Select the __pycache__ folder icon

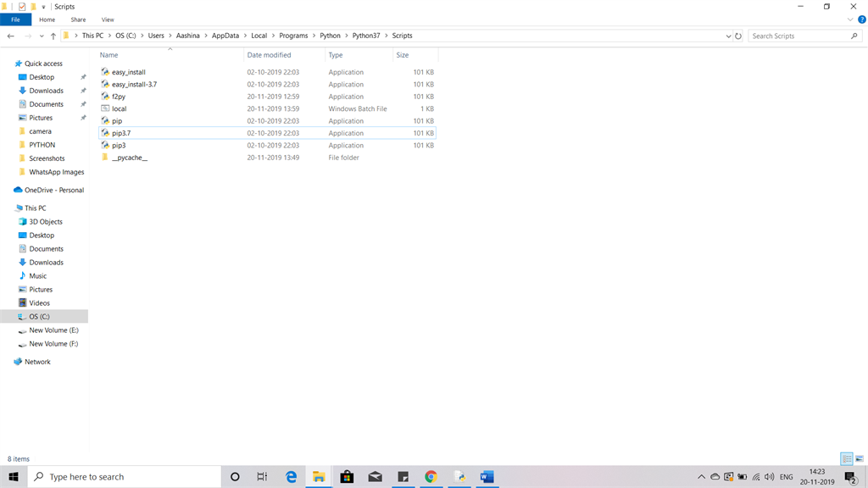pos(105,157)
